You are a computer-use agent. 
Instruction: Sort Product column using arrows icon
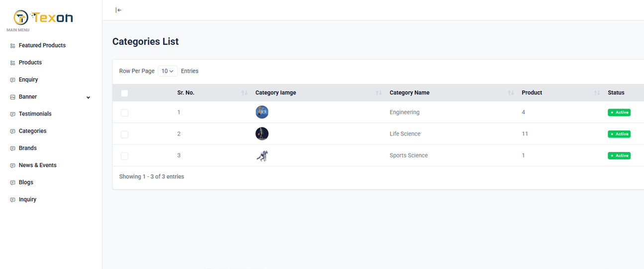(x=597, y=93)
